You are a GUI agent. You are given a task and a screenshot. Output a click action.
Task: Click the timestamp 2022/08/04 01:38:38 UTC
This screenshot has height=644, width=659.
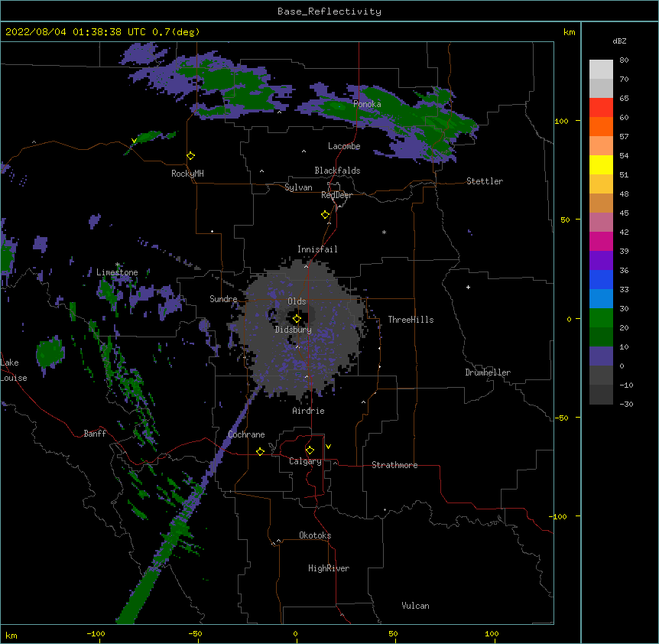coord(76,32)
